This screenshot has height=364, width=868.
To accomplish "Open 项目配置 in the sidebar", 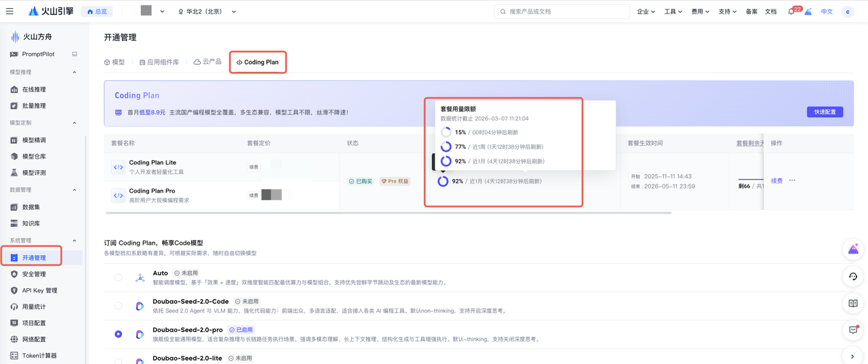I will 34,323.
